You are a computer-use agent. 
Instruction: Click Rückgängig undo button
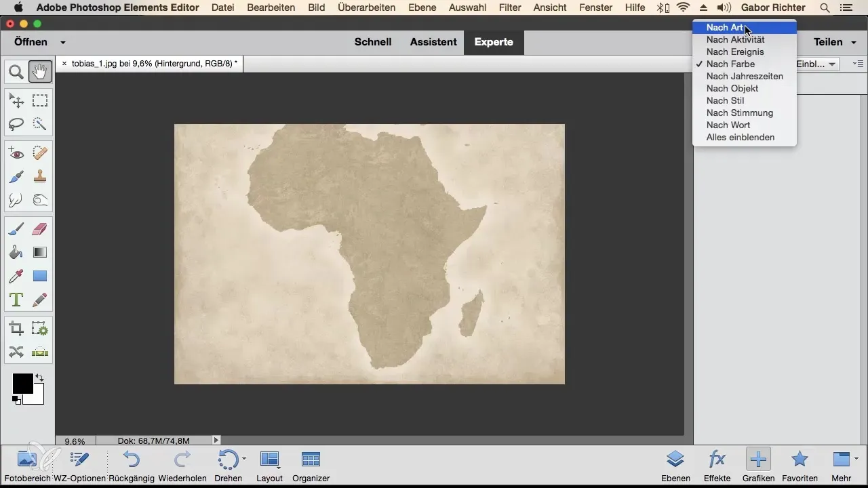point(132,465)
